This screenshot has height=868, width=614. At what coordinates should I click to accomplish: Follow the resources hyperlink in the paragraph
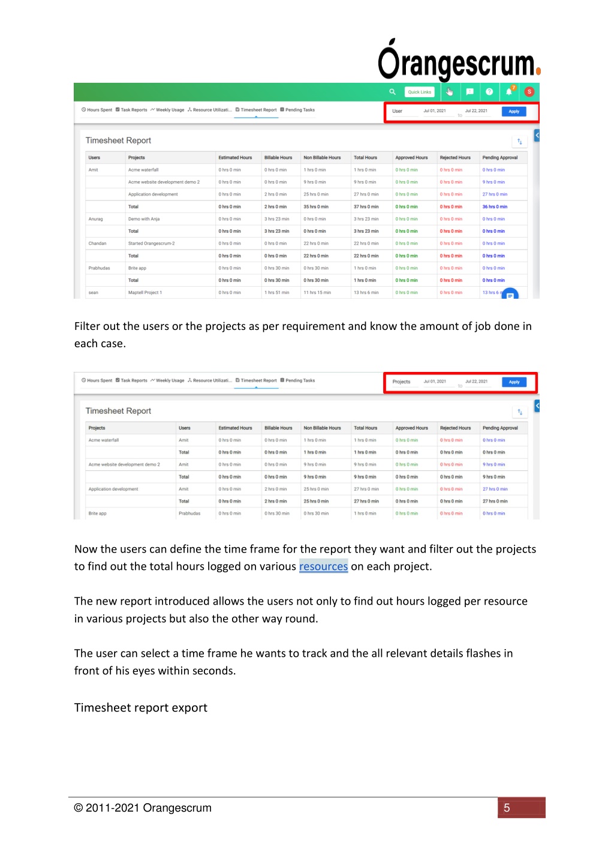tap(324, 567)
